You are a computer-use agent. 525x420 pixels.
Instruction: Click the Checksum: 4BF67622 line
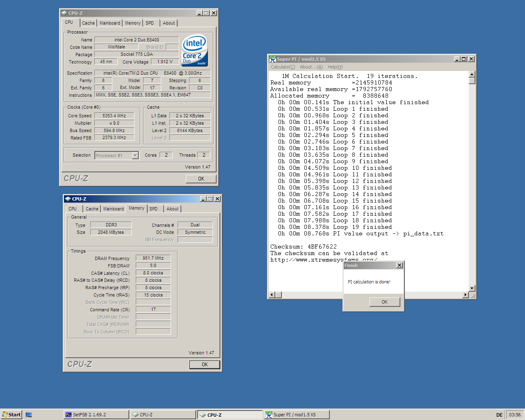point(304,247)
